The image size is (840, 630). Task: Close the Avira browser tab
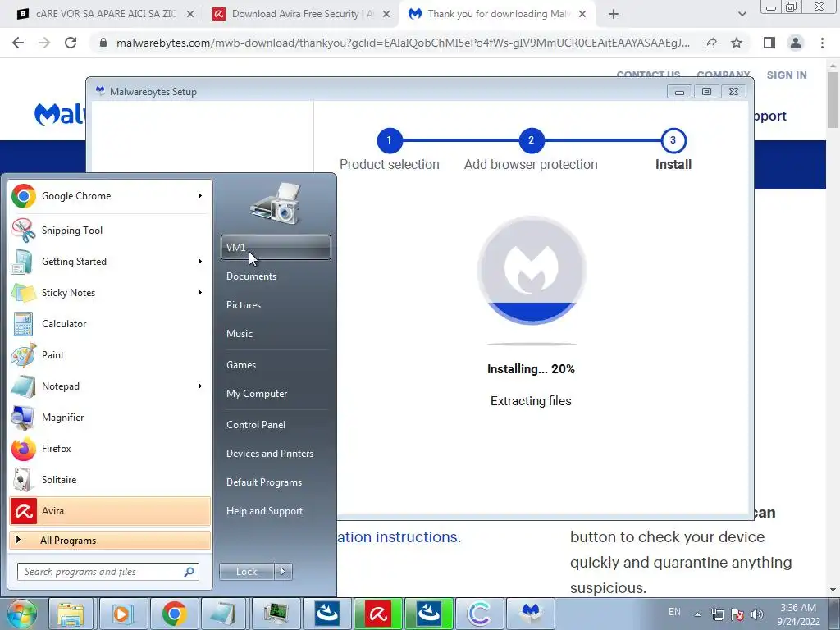[386, 15]
